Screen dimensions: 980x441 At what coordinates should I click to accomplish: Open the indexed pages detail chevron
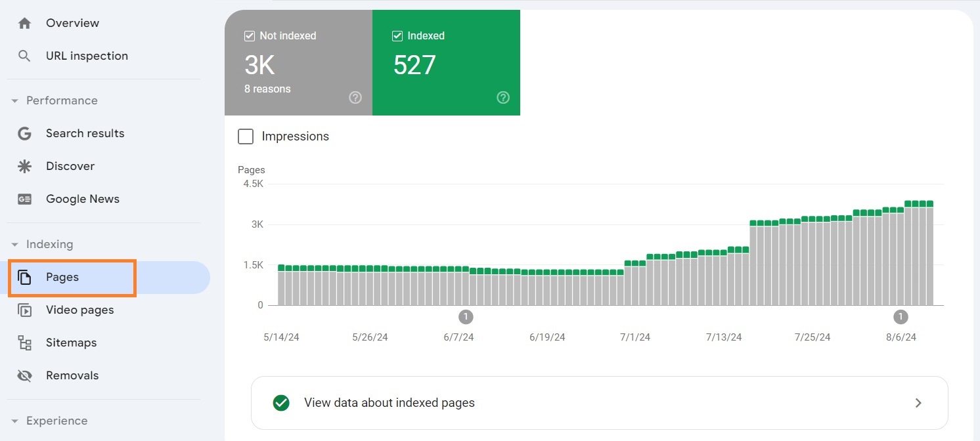pos(919,402)
